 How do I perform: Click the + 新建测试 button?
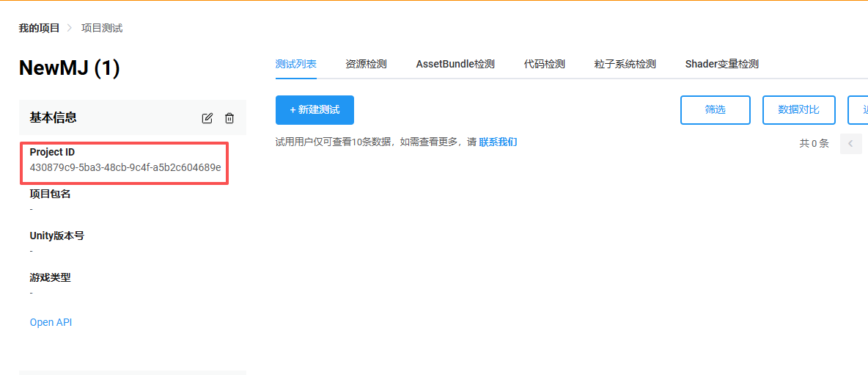(x=315, y=110)
